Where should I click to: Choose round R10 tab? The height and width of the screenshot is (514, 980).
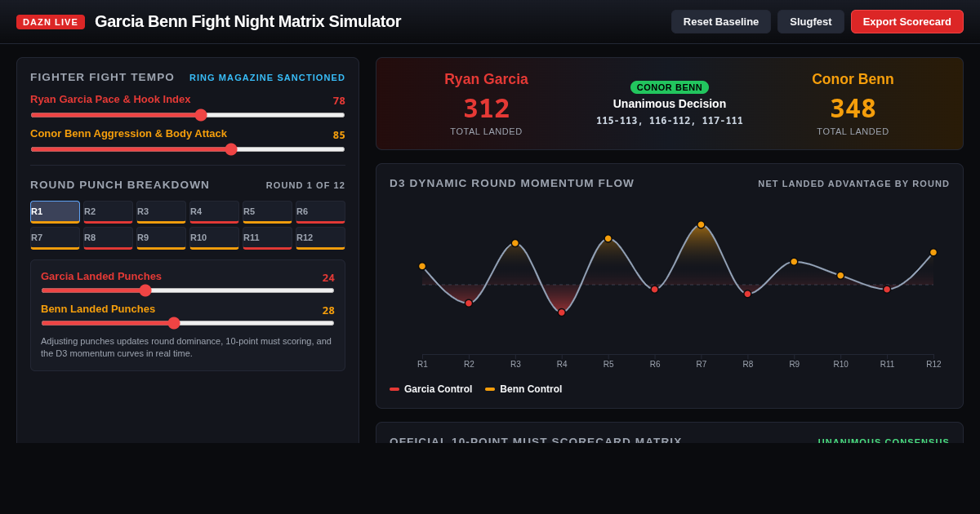pos(214,238)
